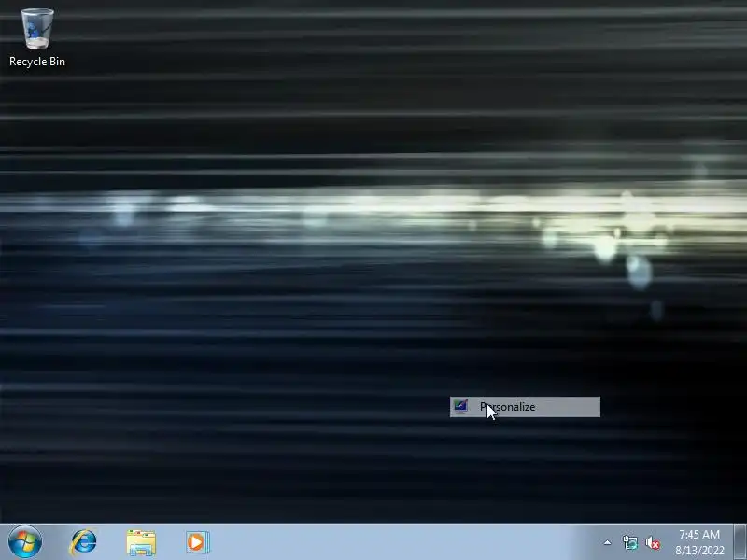747x560 pixels.
Task: Show hidden system tray icons
Action: tap(608, 542)
